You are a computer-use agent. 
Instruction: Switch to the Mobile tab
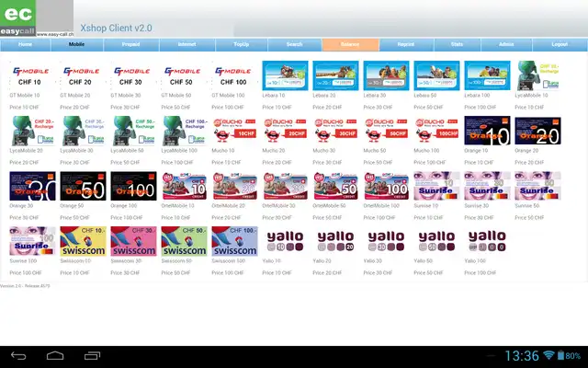pos(77,44)
